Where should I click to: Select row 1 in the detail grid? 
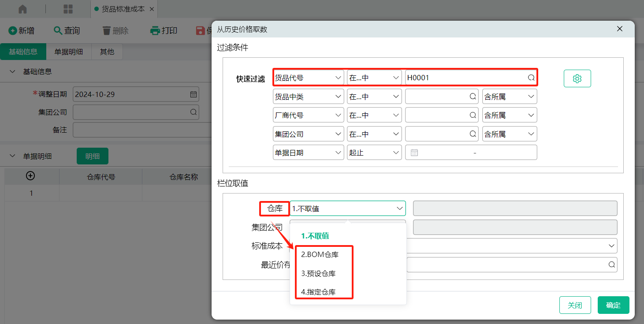pos(31,193)
